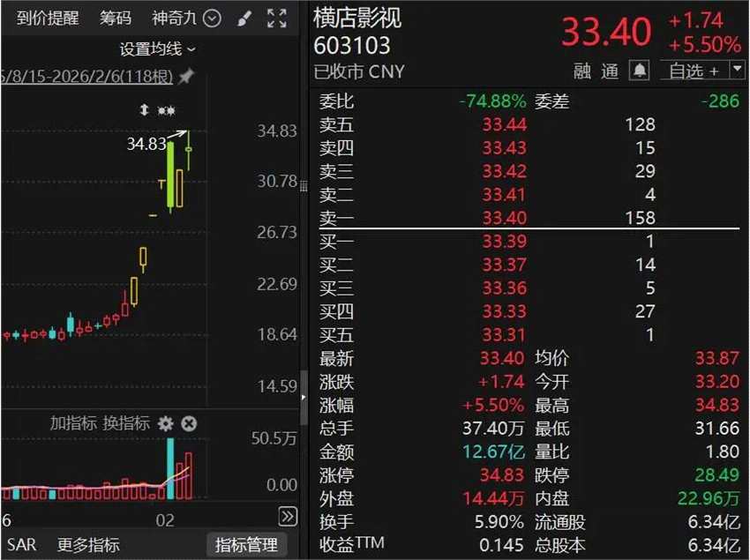Open 指标管理 button
Screen dimensions: 750x560
point(246,544)
